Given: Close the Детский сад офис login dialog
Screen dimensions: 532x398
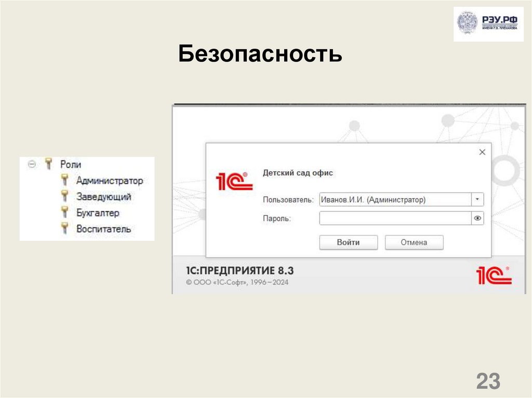Looking at the screenshot, I should pyautogui.click(x=482, y=152).
